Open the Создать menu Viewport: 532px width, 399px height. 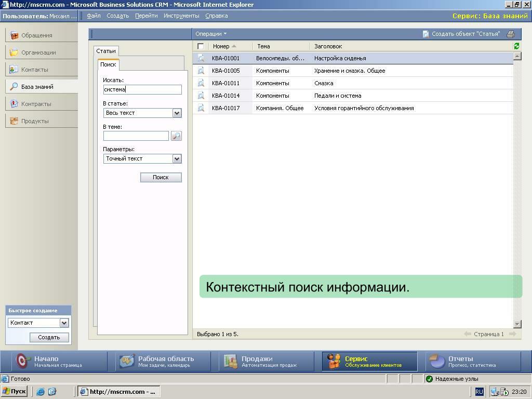(118, 16)
